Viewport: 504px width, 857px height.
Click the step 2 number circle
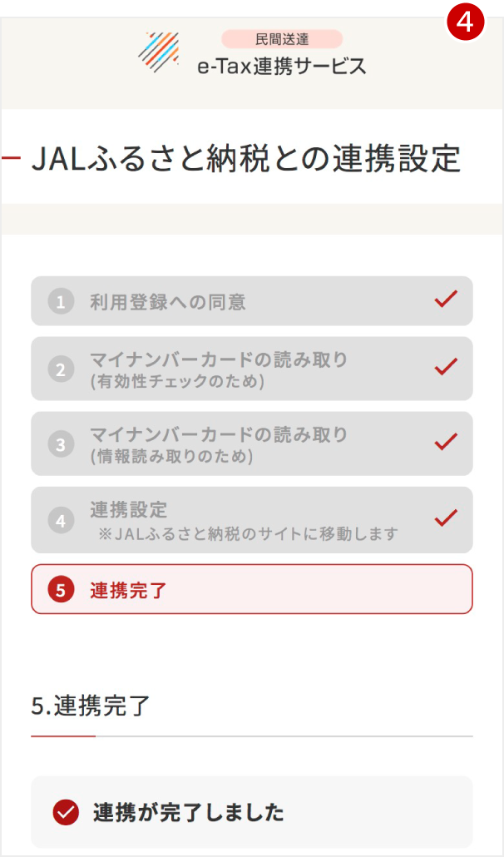pos(61,369)
